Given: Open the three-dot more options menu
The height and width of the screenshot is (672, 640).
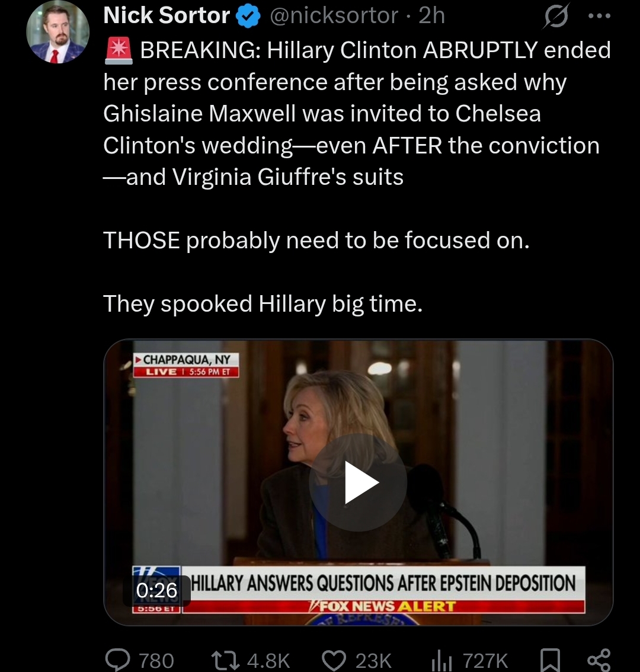Looking at the screenshot, I should click(x=600, y=16).
